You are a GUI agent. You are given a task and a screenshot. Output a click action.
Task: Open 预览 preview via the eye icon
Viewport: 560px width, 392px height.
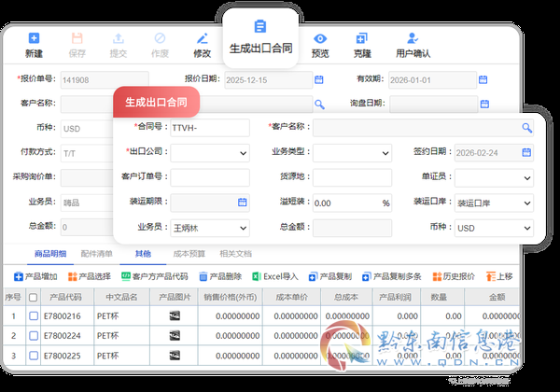pos(320,38)
